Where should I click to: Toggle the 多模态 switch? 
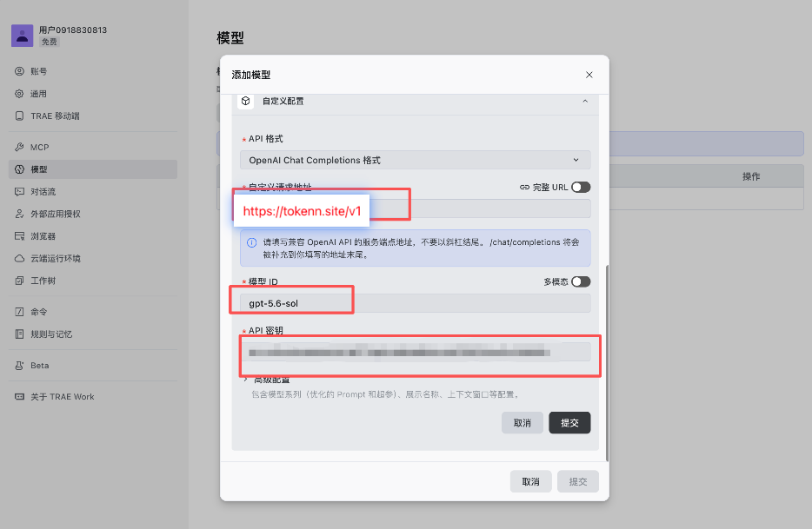tap(581, 281)
